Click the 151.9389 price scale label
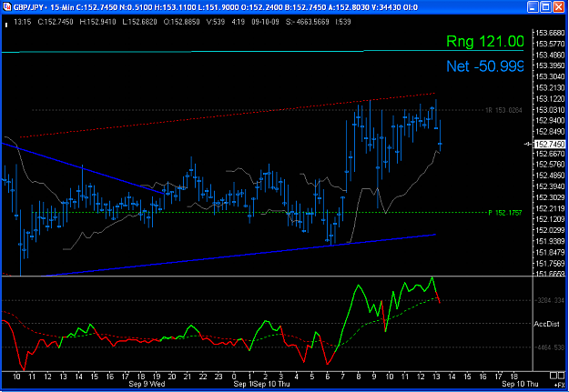 (x=550, y=241)
